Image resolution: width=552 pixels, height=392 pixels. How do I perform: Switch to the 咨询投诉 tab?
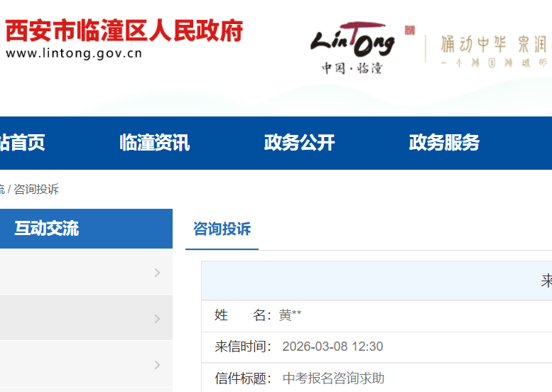point(222,229)
